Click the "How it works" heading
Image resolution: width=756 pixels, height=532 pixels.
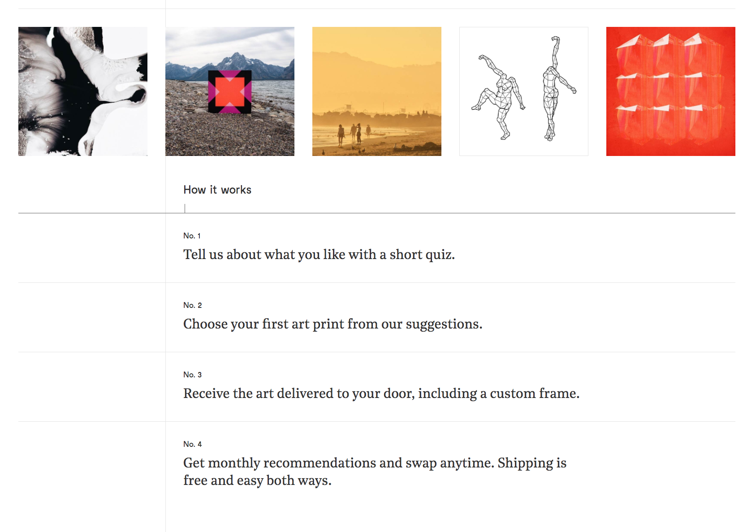217,190
